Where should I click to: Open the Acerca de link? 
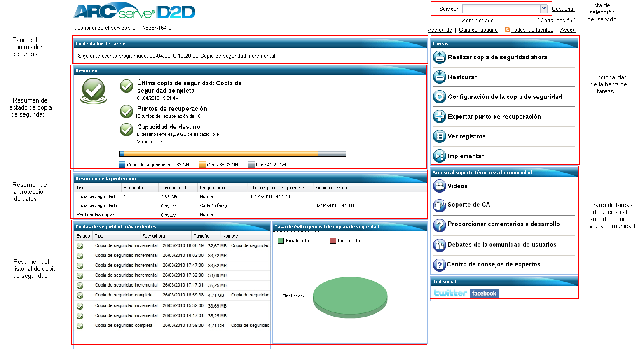point(440,30)
